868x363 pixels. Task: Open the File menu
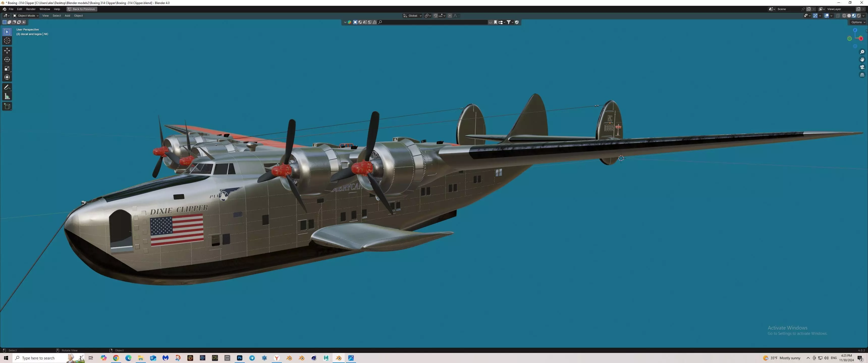click(x=11, y=9)
